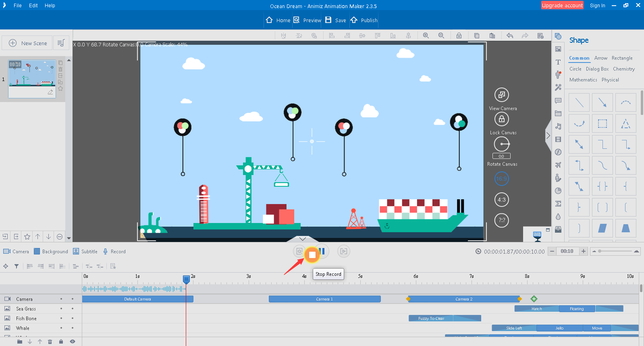Switch to the Dialog Box shape category
644x346 pixels.
pos(597,69)
